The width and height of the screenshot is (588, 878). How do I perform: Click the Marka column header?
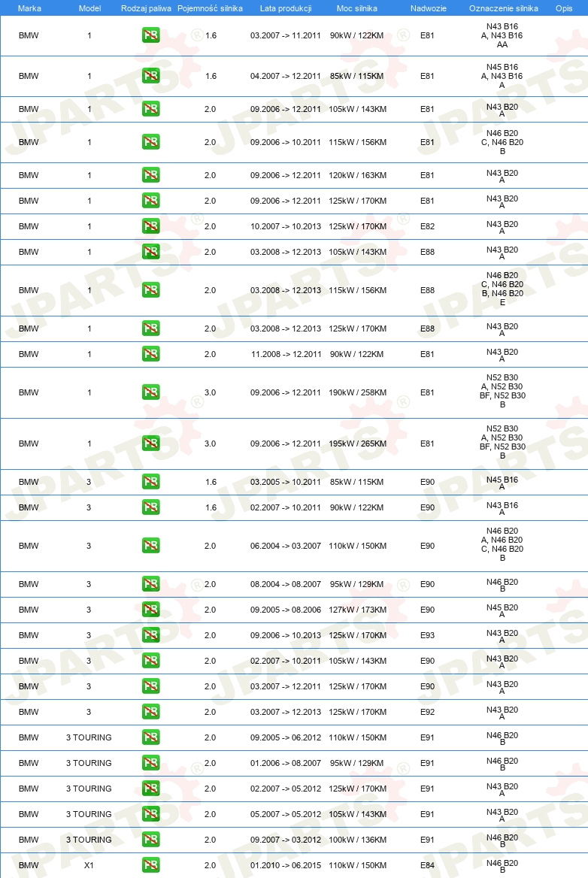coord(29,8)
